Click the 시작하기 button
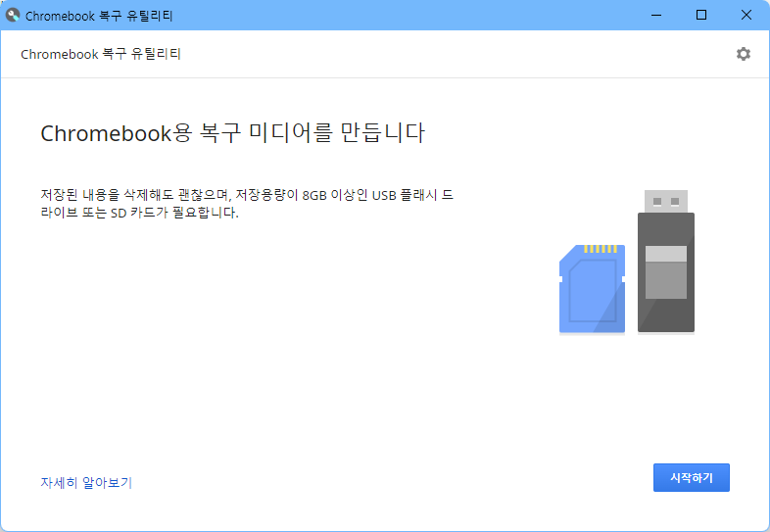Image resolution: width=770 pixels, height=532 pixels. click(x=691, y=477)
